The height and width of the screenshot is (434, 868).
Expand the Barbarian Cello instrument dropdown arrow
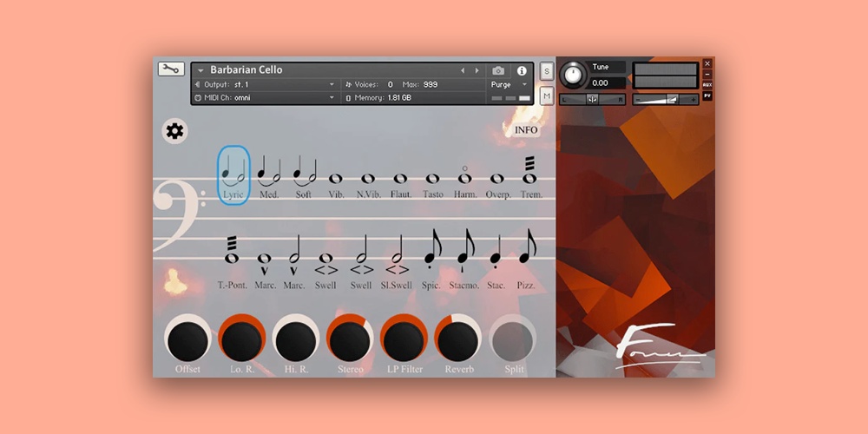[x=201, y=70]
